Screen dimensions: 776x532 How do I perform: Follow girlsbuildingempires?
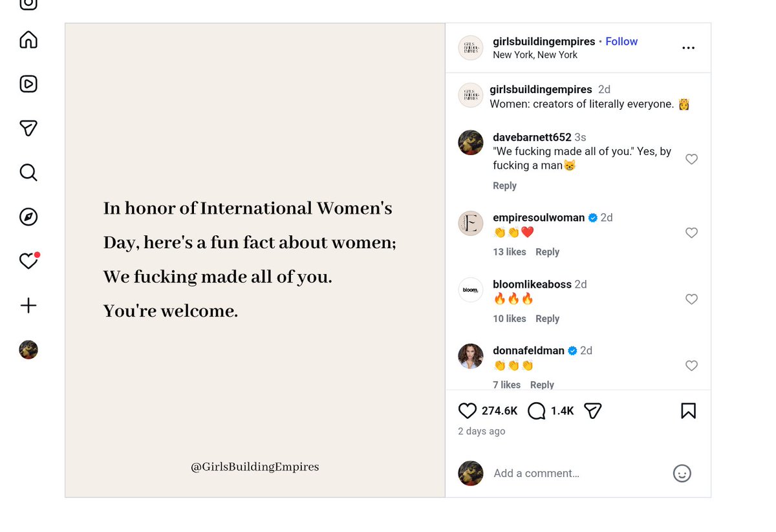[621, 41]
